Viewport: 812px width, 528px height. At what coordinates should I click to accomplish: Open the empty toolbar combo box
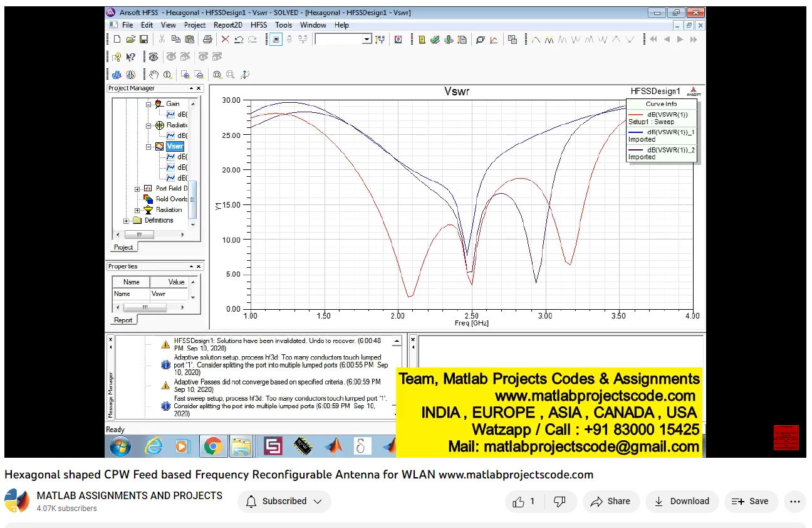[x=367, y=40]
